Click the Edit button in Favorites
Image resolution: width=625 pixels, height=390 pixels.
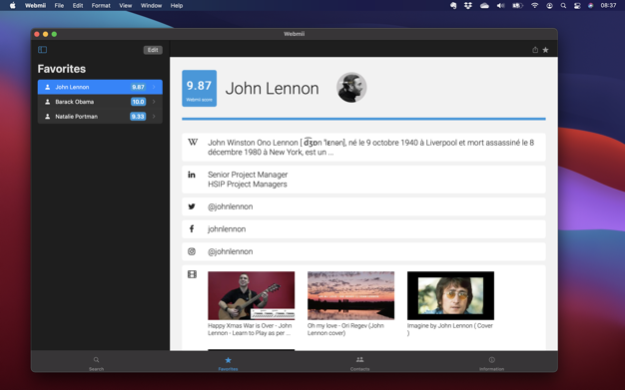[x=153, y=50]
